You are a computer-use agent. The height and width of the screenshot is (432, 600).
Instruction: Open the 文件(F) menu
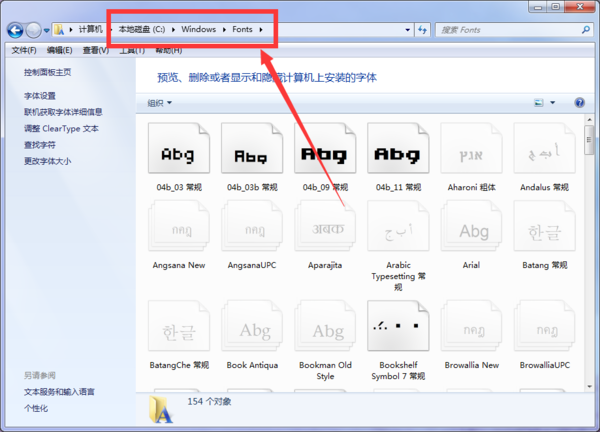24,50
